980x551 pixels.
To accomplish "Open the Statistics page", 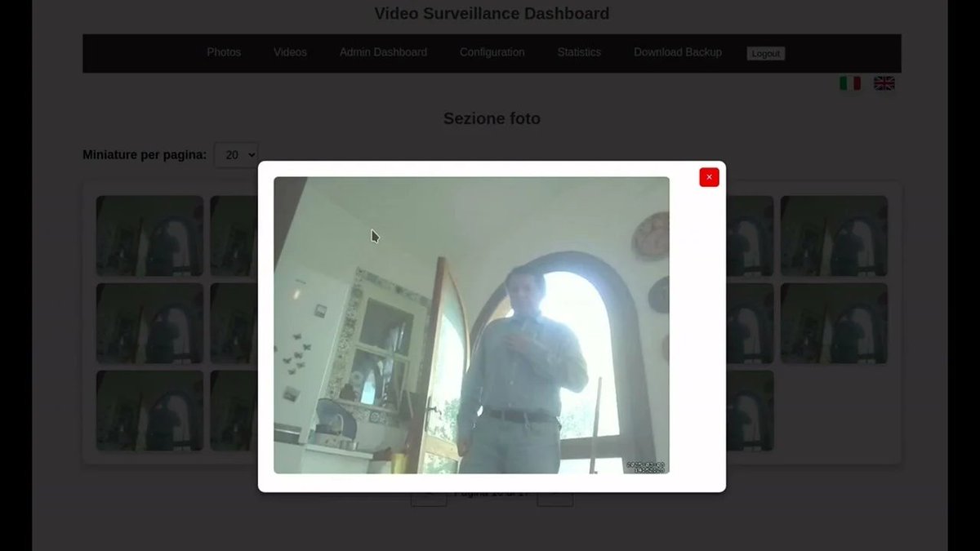I will click(579, 52).
